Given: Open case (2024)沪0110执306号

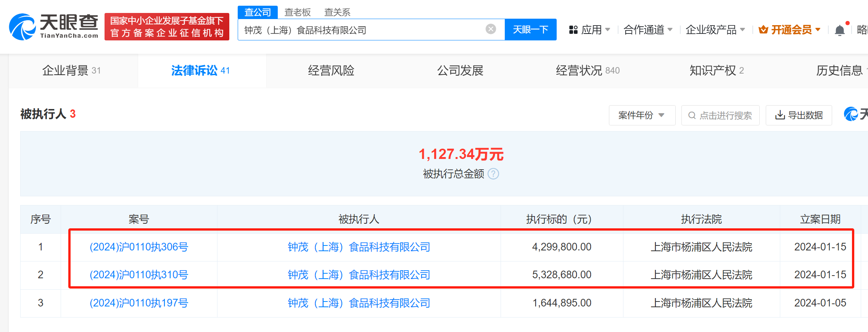Looking at the screenshot, I should point(139,247).
